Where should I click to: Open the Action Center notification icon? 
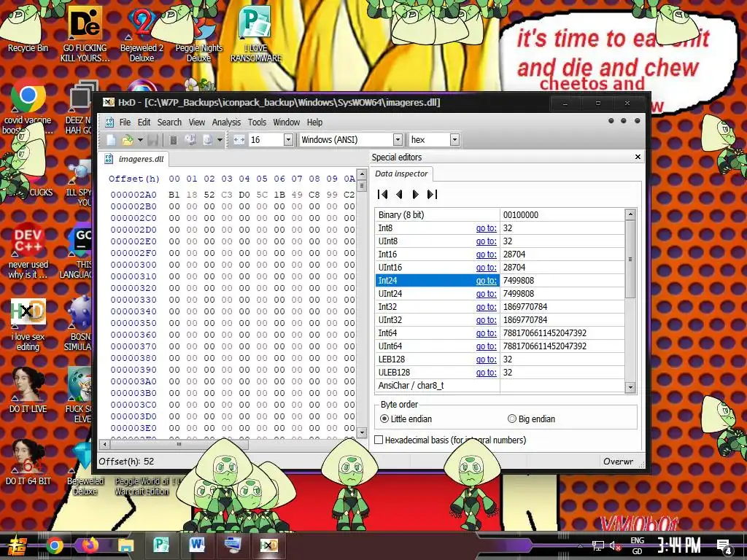tap(724, 545)
